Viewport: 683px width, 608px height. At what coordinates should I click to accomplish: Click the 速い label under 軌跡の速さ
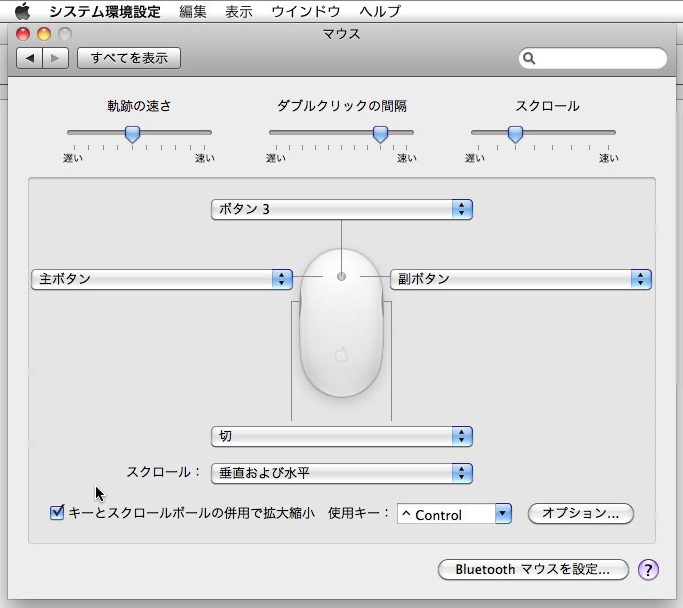point(205,158)
